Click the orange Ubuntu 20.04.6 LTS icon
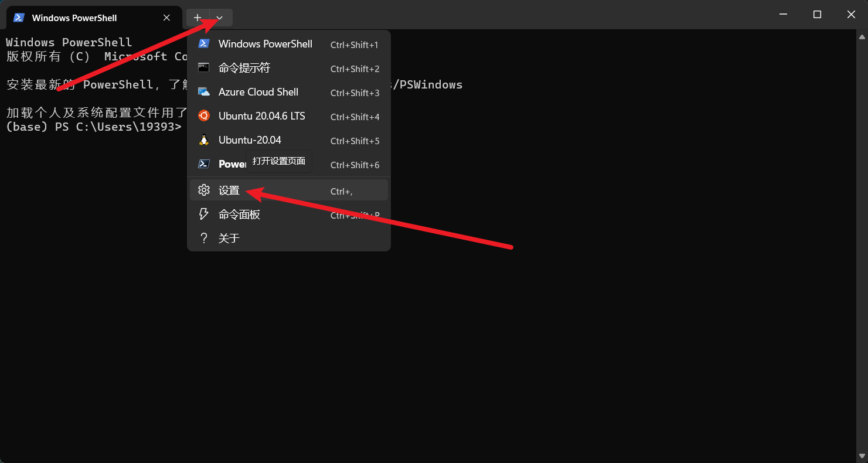868x463 pixels. 204,116
